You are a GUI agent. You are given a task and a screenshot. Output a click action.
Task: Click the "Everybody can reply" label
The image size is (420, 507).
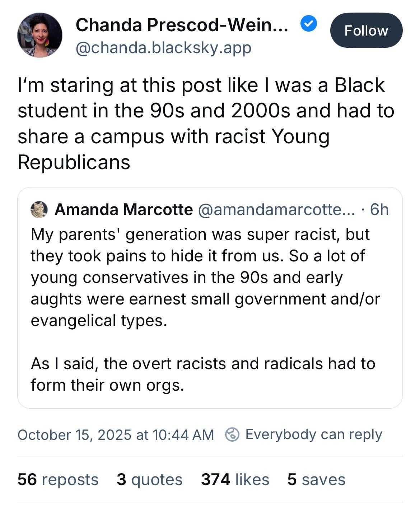(x=313, y=434)
